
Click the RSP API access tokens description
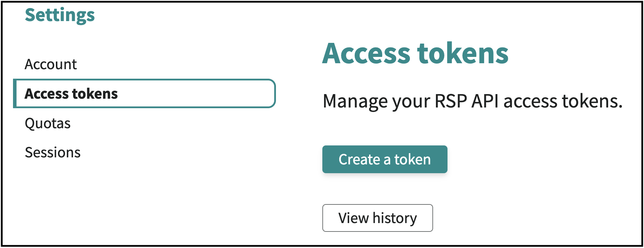click(x=472, y=101)
